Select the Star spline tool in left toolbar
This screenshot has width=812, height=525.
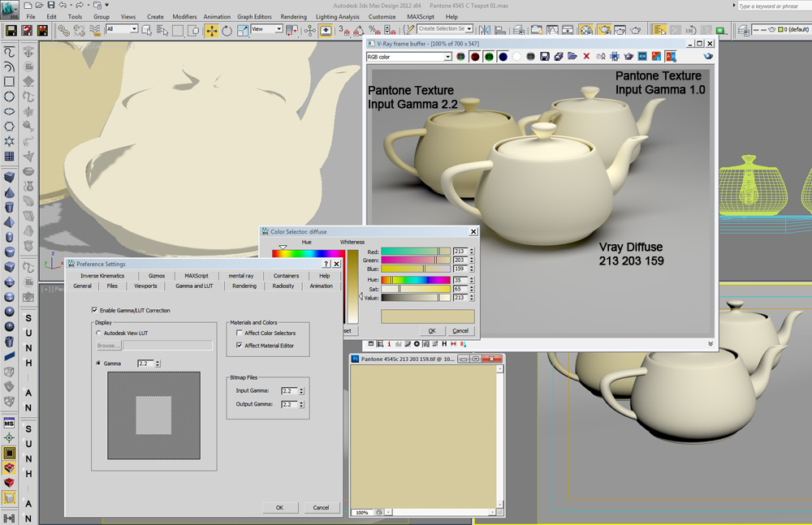click(x=9, y=141)
